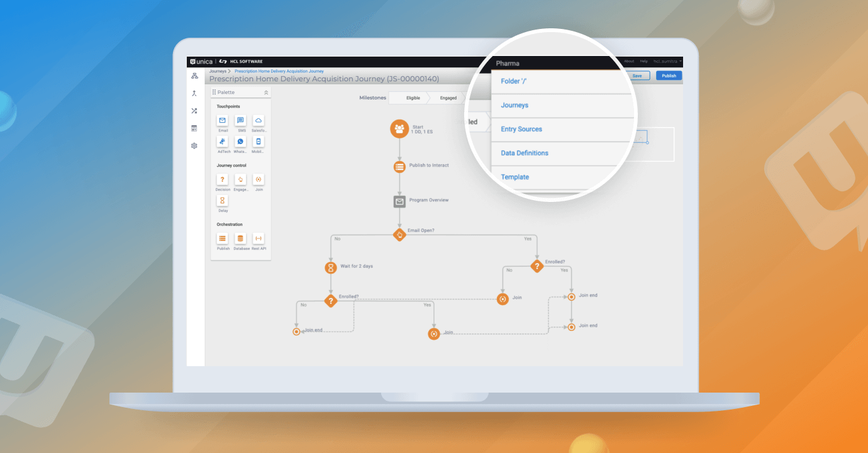Select the SMS touchpoint icon
Image resolution: width=868 pixels, height=453 pixels.
tap(240, 121)
